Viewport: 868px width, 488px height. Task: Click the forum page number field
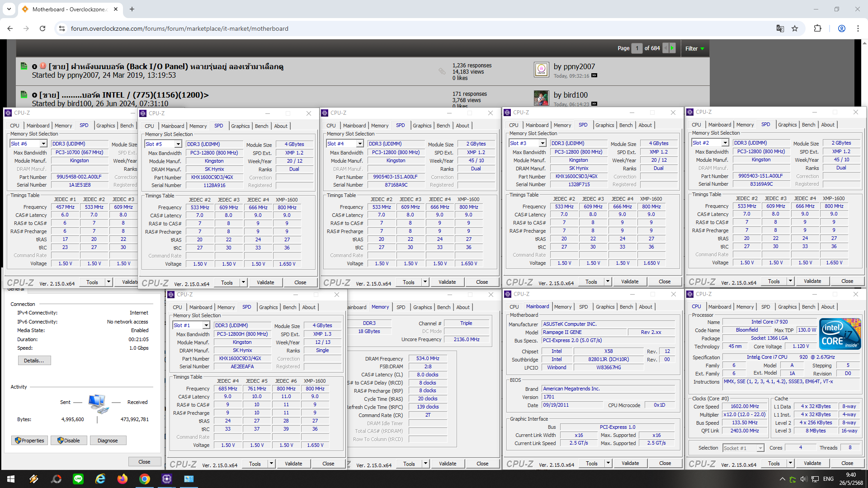pyautogui.click(x=637, y=48)
